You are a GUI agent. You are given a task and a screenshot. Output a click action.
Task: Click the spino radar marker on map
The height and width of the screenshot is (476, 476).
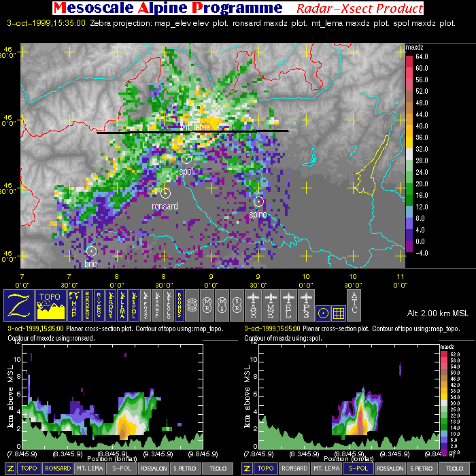[x=258, y=201]
